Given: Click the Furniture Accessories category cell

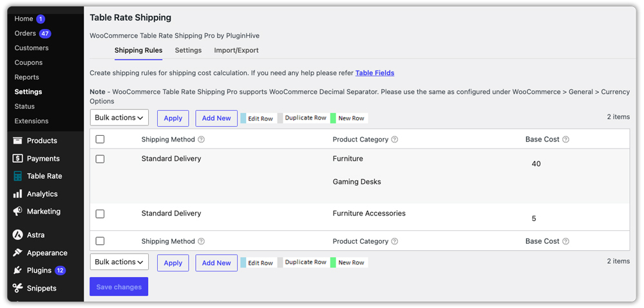Looking at the screenshot, I should 369,213.
